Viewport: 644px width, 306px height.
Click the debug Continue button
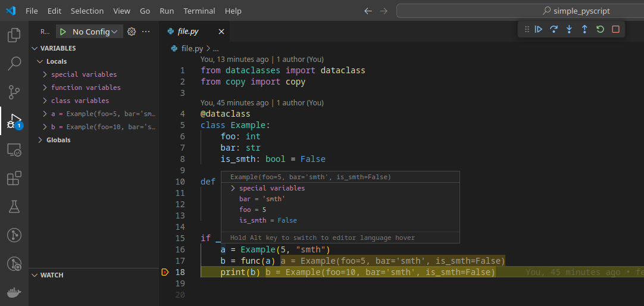539,29
